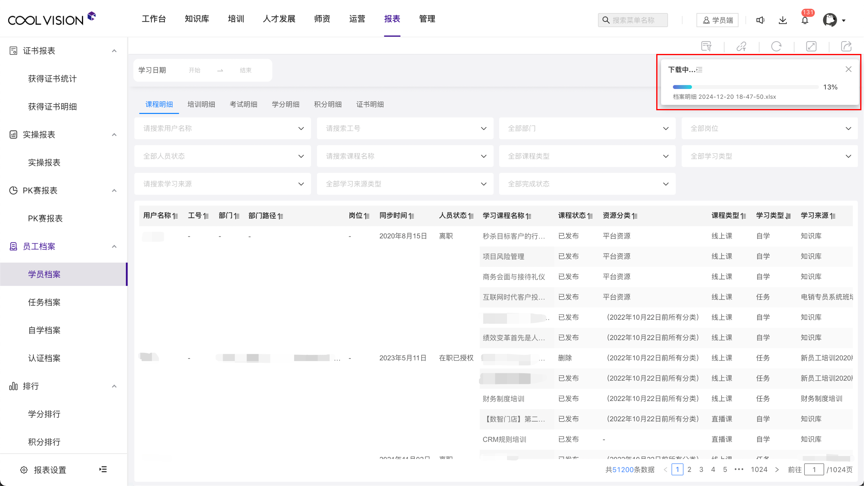Image resolution: width=868 pixels, height=486 pixels.
Task: Switch to the 考试明细 tab
Action: tap(243, 104)
